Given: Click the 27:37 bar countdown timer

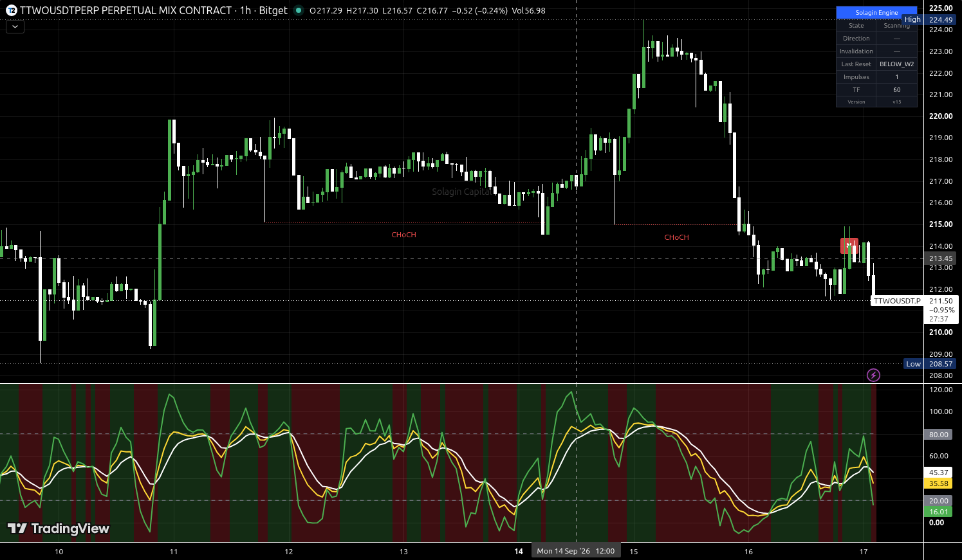Looking at the screenshot, I should tap(938, 319).
